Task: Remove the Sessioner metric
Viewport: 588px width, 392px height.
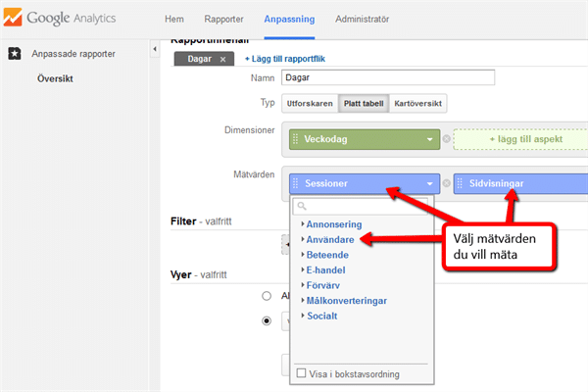Action: (446, 183)
